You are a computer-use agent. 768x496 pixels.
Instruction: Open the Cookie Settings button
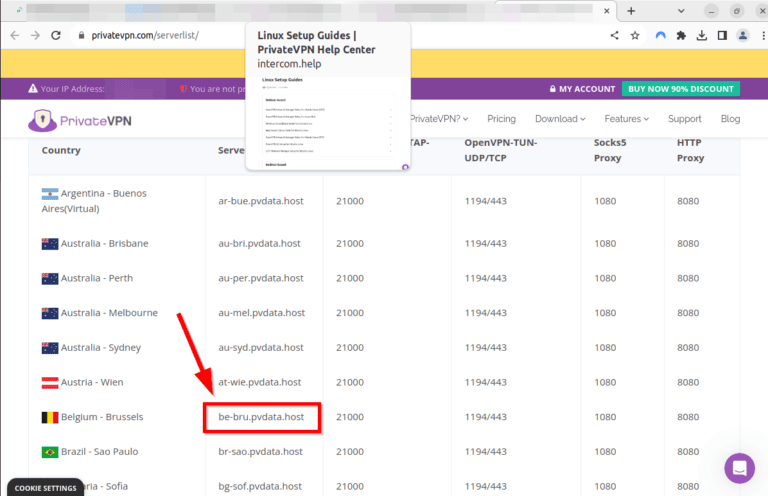coord(45,488)
